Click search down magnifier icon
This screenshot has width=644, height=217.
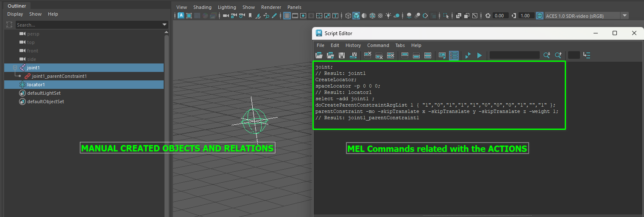546,55
